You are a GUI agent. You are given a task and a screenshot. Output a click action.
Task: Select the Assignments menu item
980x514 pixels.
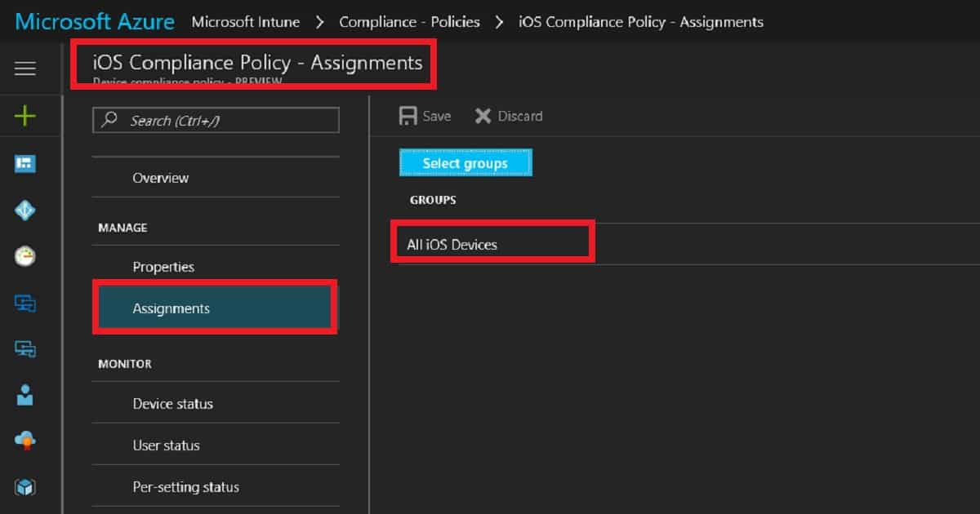pos(216,308)
